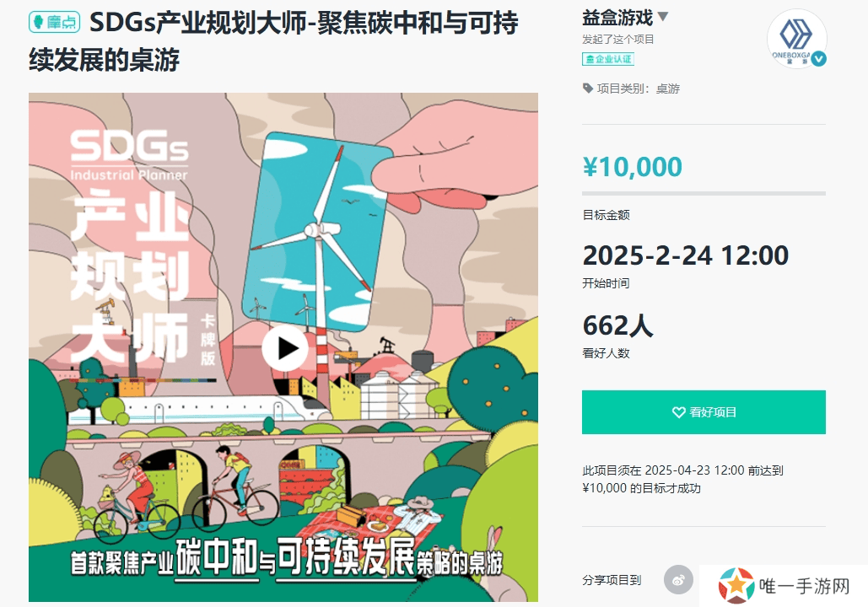The image size is (868, 607).
Task: Click the funding progress bar
Action: pos(704,194)
